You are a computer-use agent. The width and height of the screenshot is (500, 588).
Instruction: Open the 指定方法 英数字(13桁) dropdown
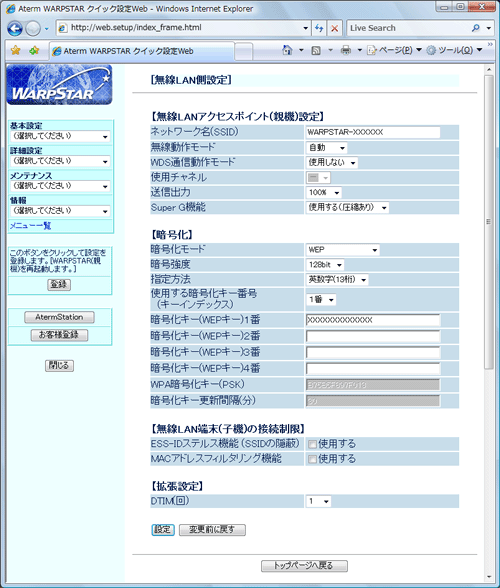[337, 280]
